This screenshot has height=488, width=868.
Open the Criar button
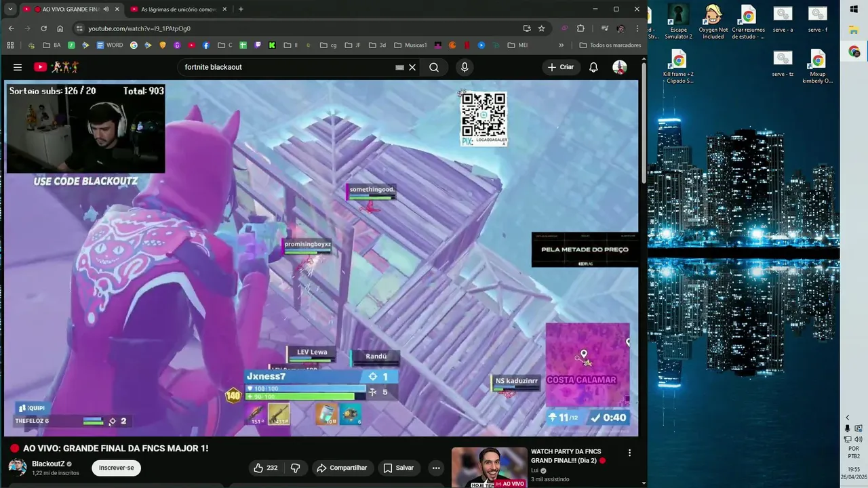pyautogui.click(x=561, y=67)
